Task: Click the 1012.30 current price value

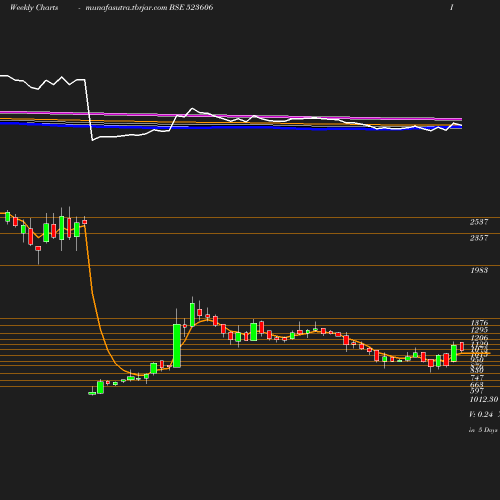Action: click(484, 399)
